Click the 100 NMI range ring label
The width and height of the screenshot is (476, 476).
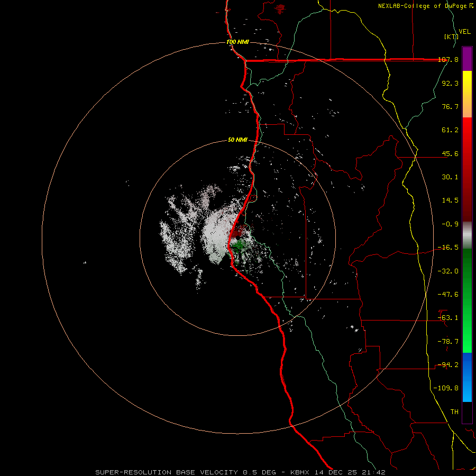pos(237,42)
